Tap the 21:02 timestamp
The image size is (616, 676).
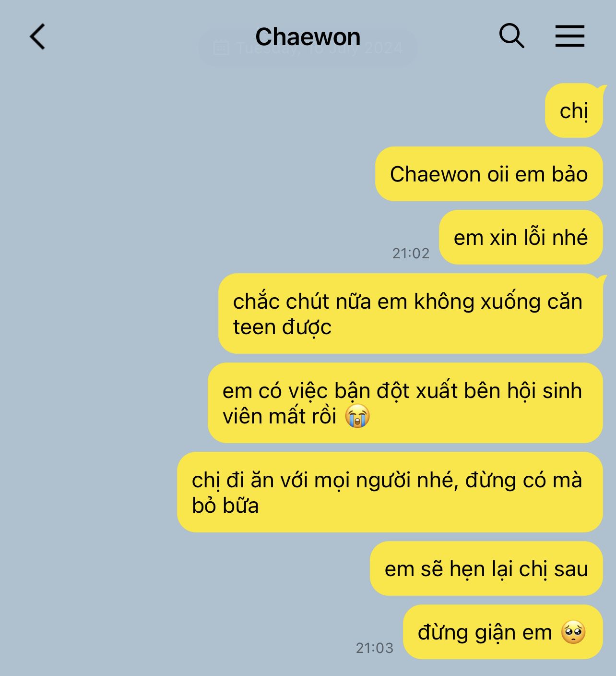coord(411,253)
